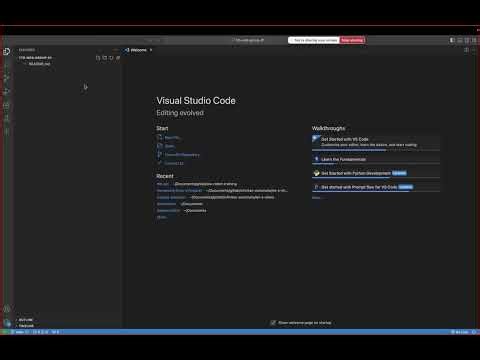This screenshot has height=360, width=480.
Task: Click the remote indicator in status bar
Action: (x=5, y=332)
